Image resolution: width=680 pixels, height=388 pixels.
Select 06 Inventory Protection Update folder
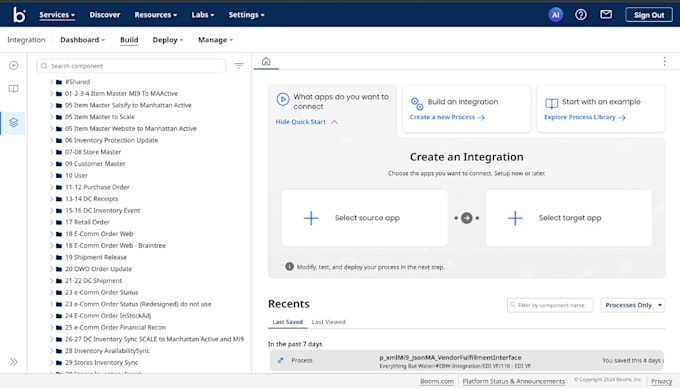pyautogui.click(x=111, y=140)
